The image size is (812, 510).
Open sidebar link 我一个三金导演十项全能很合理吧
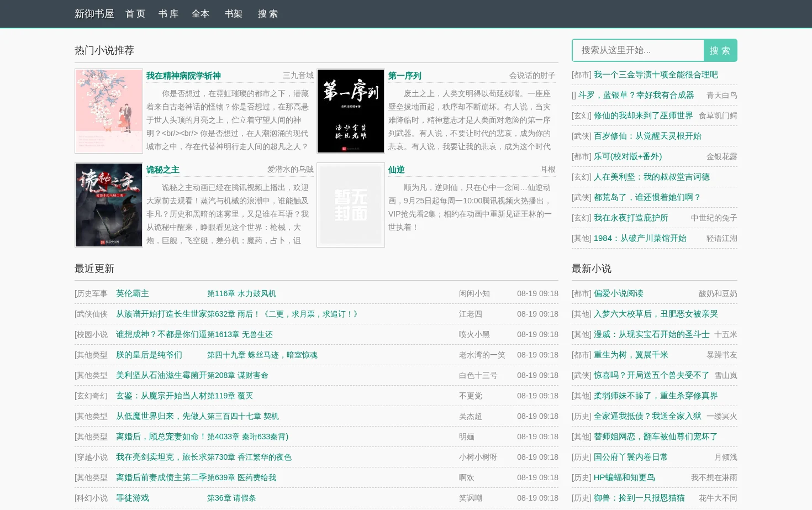click(x=656, y=75)
